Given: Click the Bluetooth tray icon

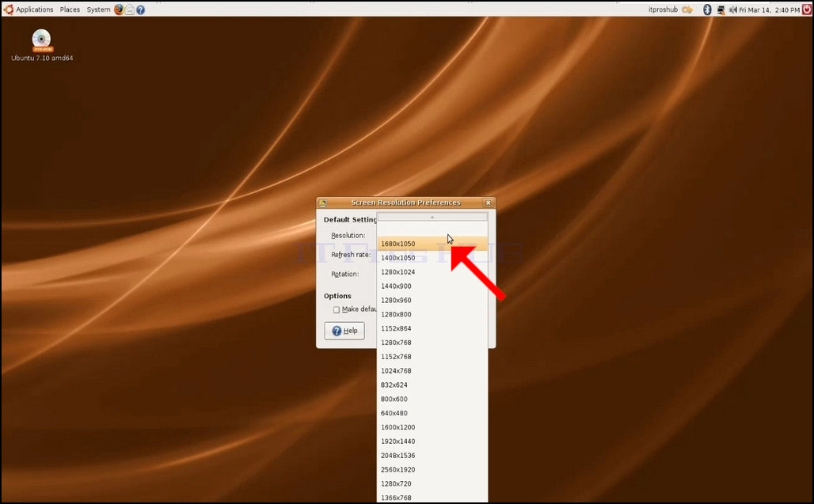Looking at the screenshot, I should click(706, 9).
